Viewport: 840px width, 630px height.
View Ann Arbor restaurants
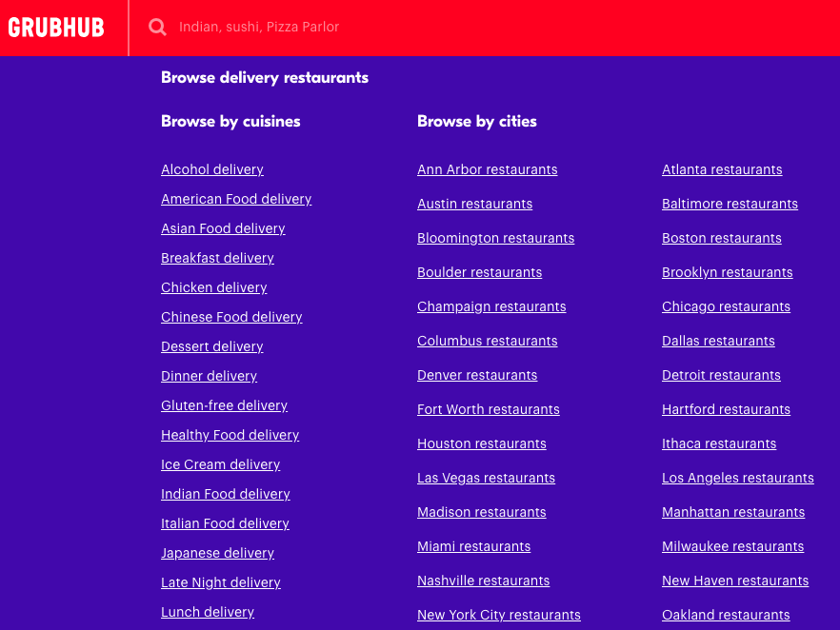487,169
